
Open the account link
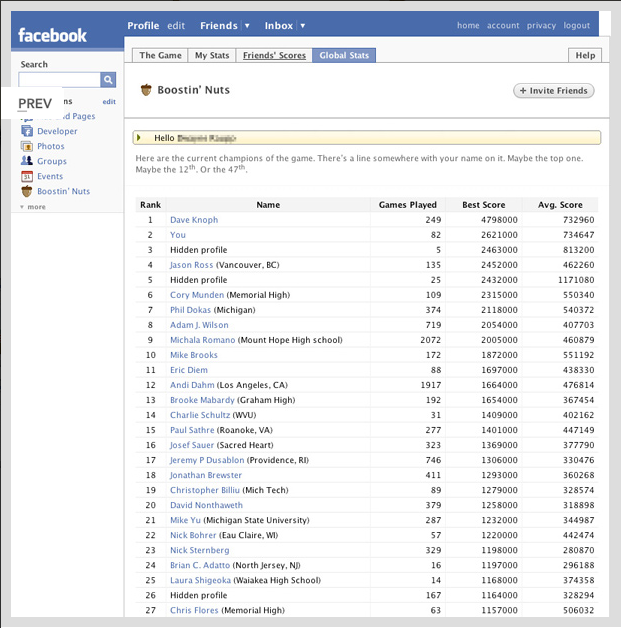(x=503, y=25)
